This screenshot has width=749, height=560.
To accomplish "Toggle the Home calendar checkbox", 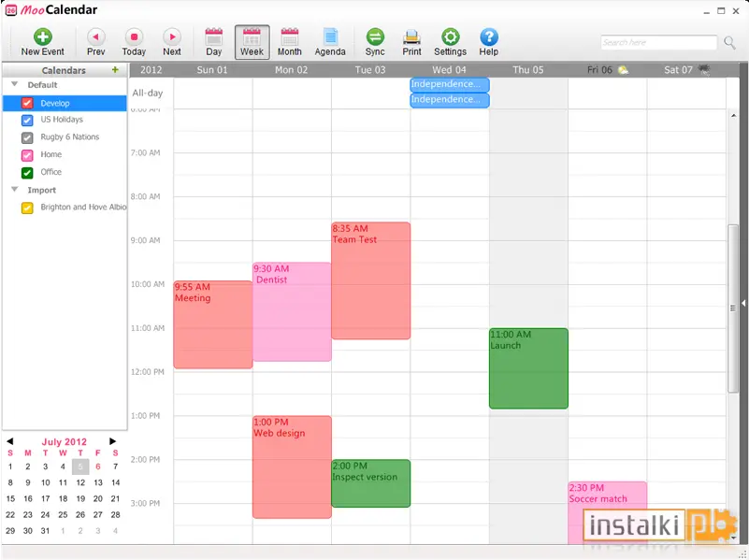I will pos(27,155).
